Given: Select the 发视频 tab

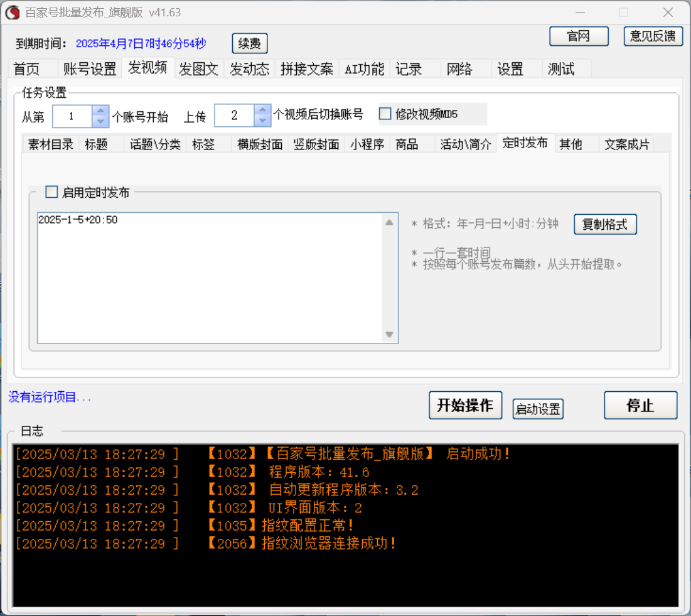Looking at the screenshot, I should pos(147,68).
